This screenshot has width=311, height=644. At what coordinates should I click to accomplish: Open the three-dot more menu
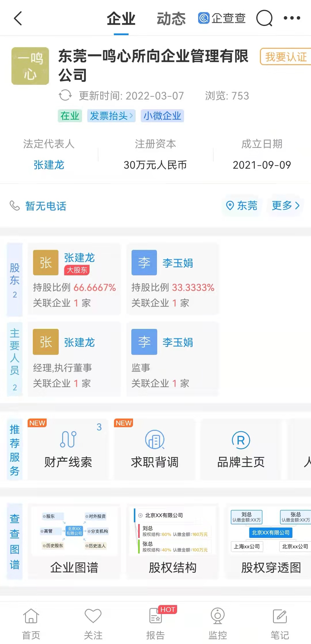pos(292,18)
